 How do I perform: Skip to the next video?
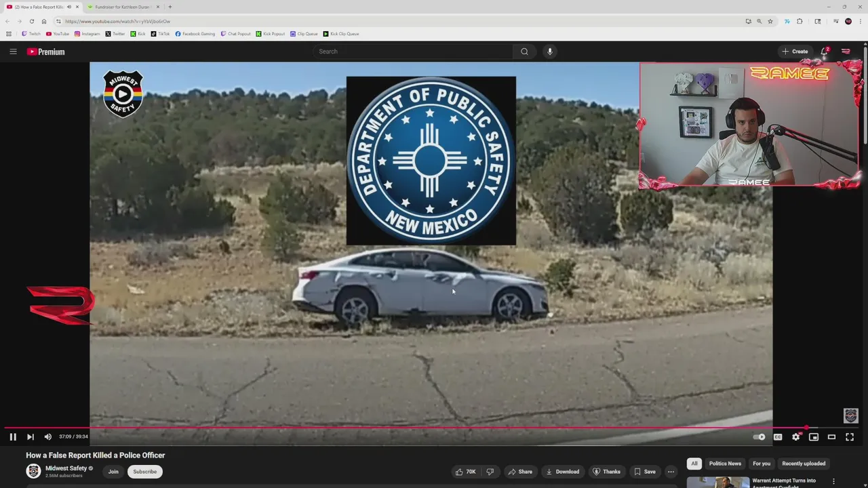[30, 437]
